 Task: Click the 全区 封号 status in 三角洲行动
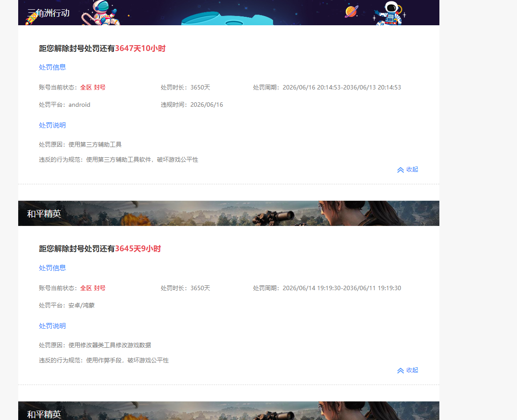coord(93,87)
